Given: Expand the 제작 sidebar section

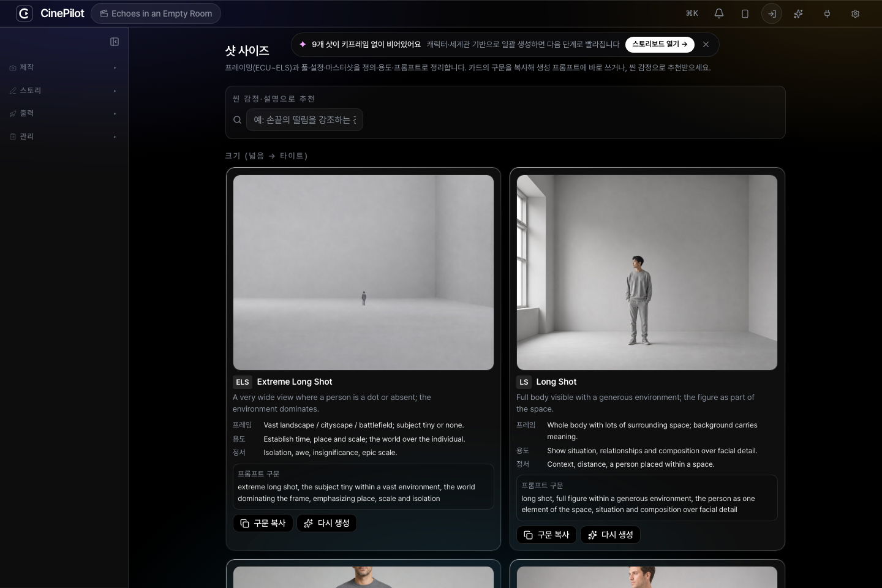Looking at the screenshot, I should 64,67.
